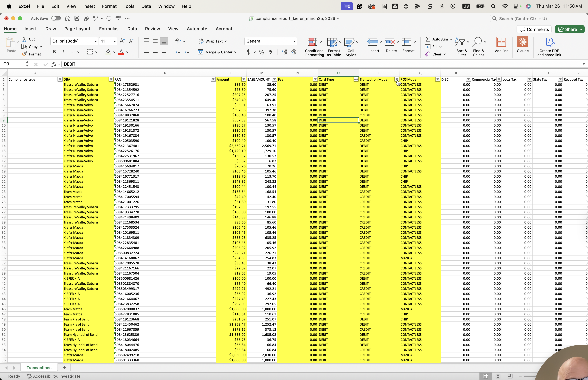
Task: Click the Format painter brush
Action: click(x=24, y=54)
